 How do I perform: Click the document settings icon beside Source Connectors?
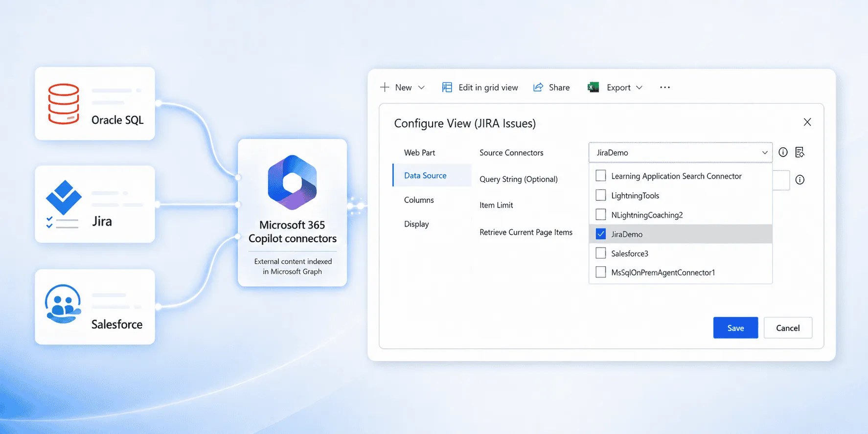(x=800, y=152)
